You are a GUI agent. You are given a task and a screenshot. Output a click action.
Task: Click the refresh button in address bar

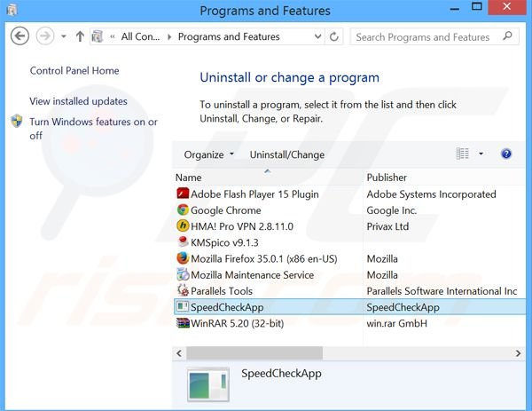(334, 37)
